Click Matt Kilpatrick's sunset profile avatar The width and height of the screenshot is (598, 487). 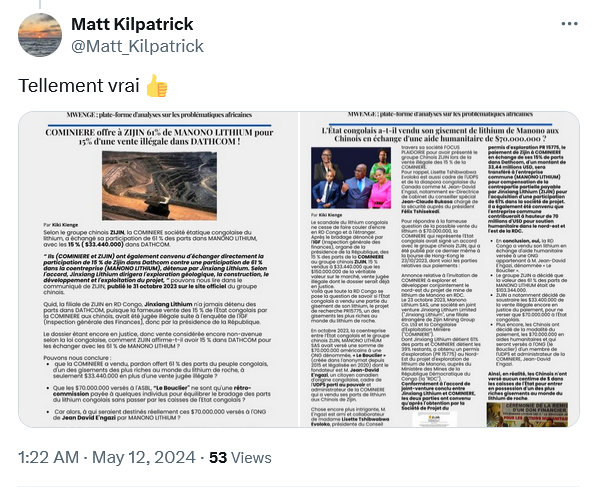click(40, 35)
